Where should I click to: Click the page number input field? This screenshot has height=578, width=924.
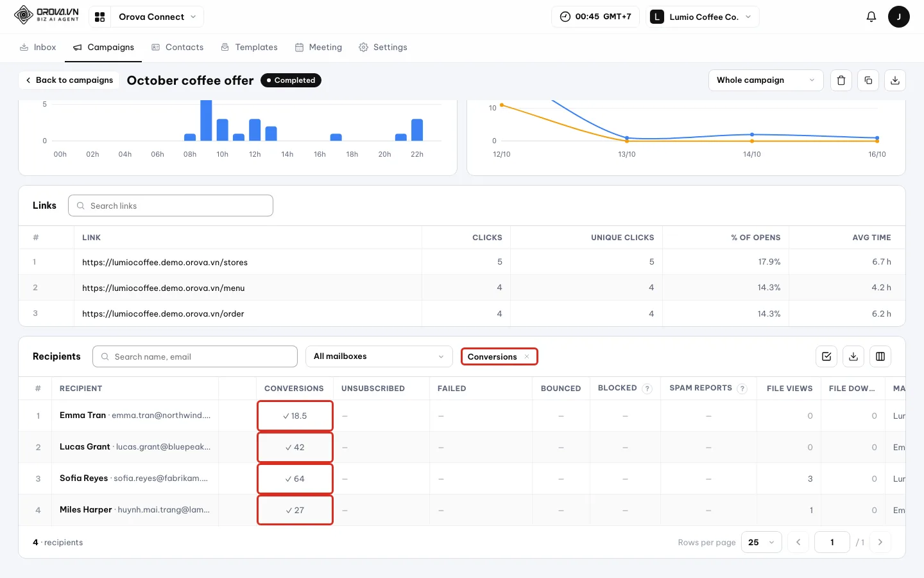(832, 542)
